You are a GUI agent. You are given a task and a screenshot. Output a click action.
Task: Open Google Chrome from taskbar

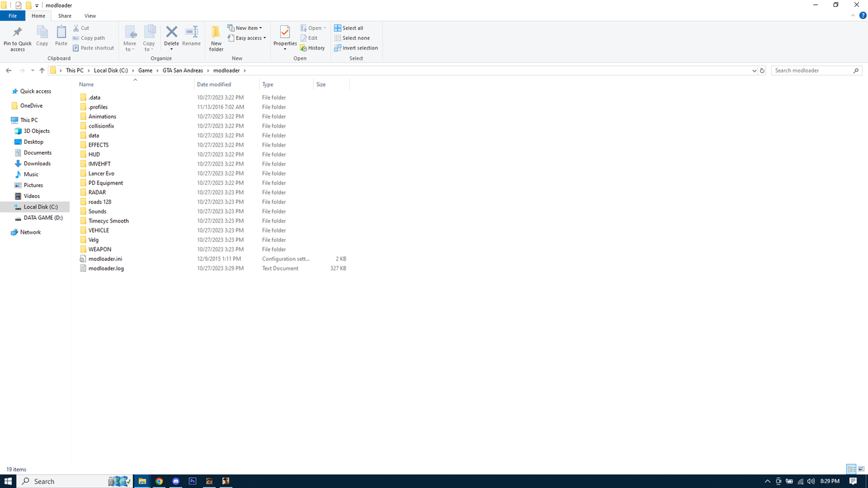159,481
